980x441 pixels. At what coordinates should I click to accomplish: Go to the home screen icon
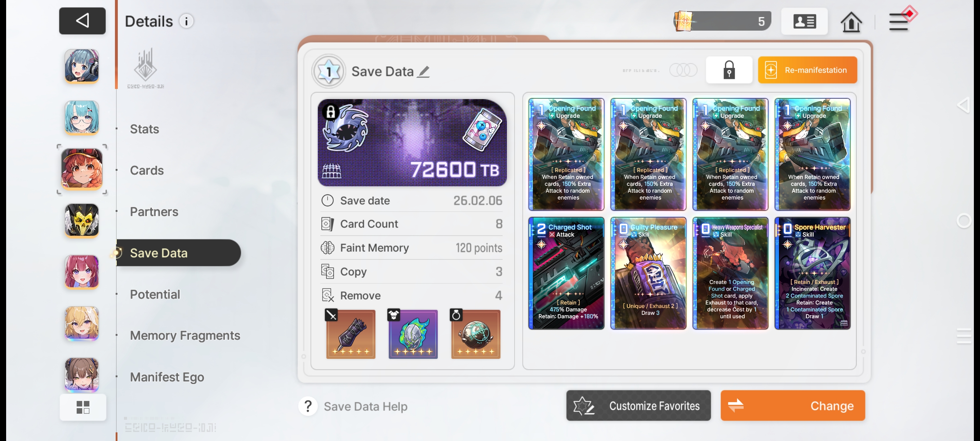(851, 22)
